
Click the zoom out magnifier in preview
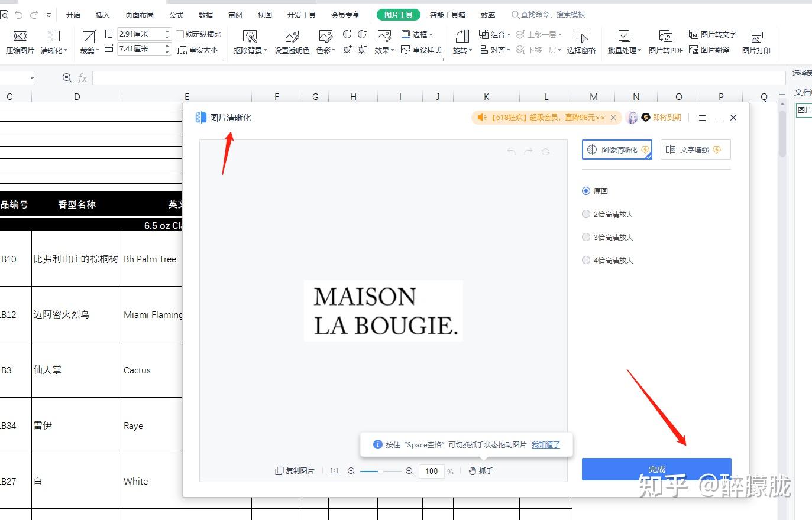(x=351, y=471)
